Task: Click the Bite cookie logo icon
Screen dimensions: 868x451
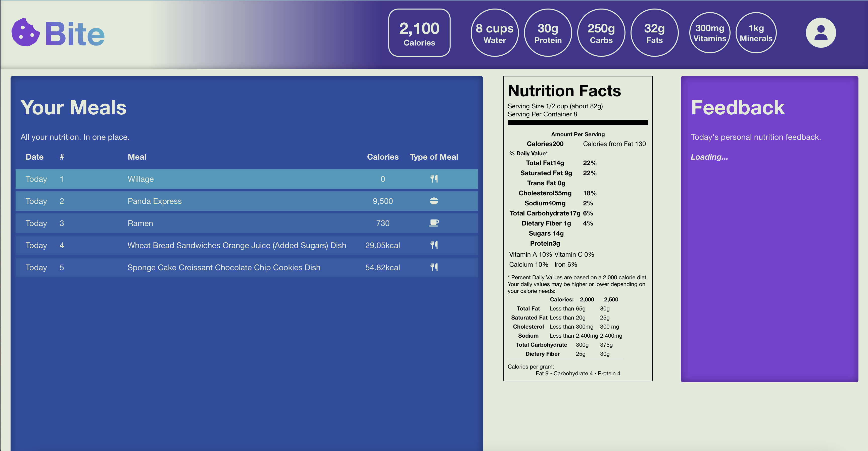Action: point(25,32)
